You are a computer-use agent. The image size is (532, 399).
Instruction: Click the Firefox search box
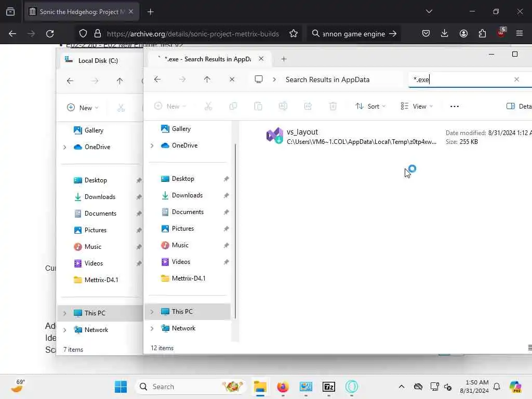(353, 34)
